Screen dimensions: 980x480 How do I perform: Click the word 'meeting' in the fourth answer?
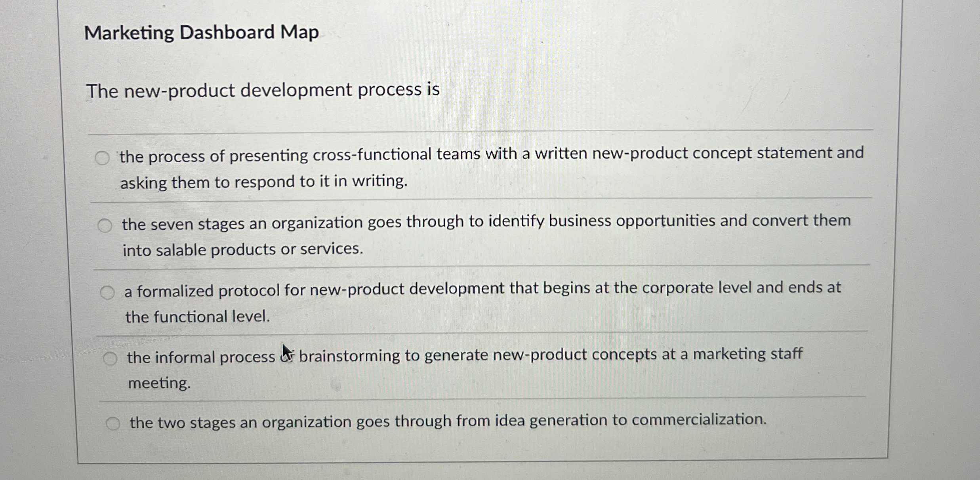159,383
